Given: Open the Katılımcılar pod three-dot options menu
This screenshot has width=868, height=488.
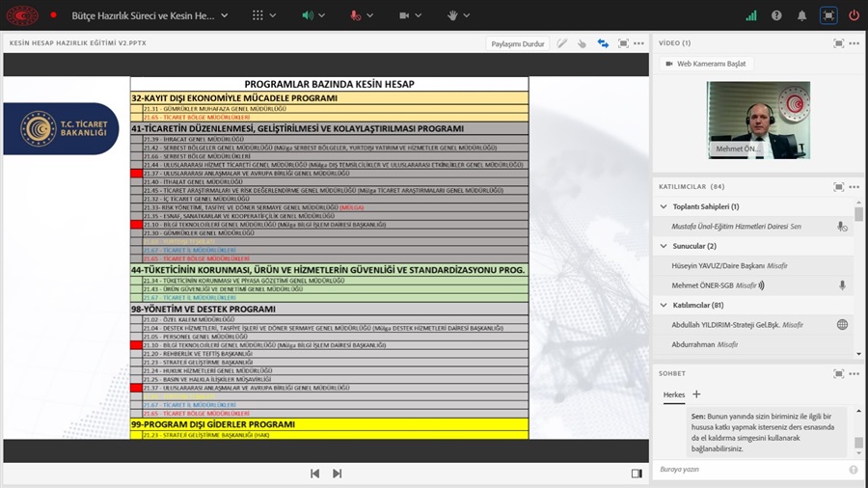Looking at the screenshot, I should pyautogui.click(x=854, y=187).
